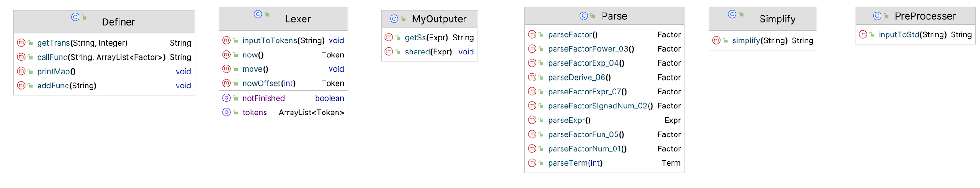This screenshot has width=980, height=188.
Task: Click method icon of getTrans in Definer
Action: 21,43
